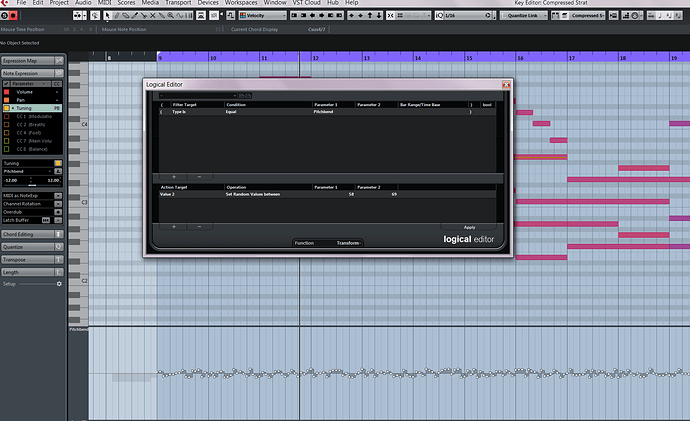The image size is (690, 421).
Task: Open the Help menu
Action: click(x=351, y=3)
